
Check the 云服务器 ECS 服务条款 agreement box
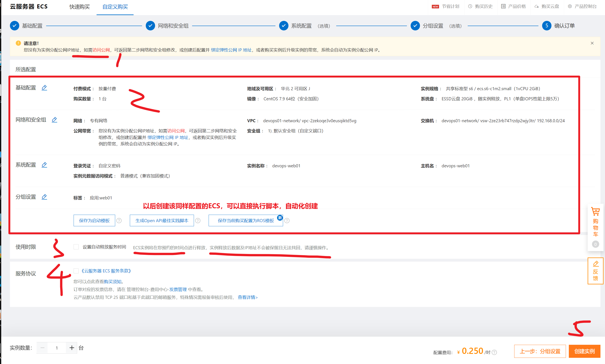pos(76,271)
